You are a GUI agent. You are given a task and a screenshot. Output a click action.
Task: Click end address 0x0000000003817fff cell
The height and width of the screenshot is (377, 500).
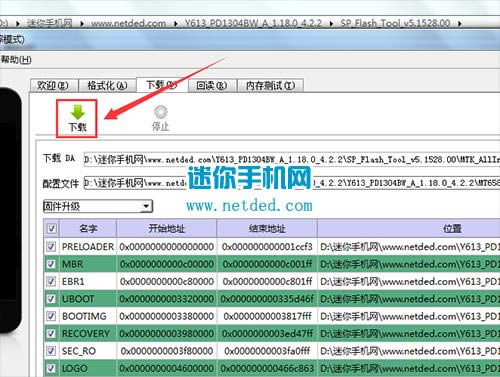[267, 316]
